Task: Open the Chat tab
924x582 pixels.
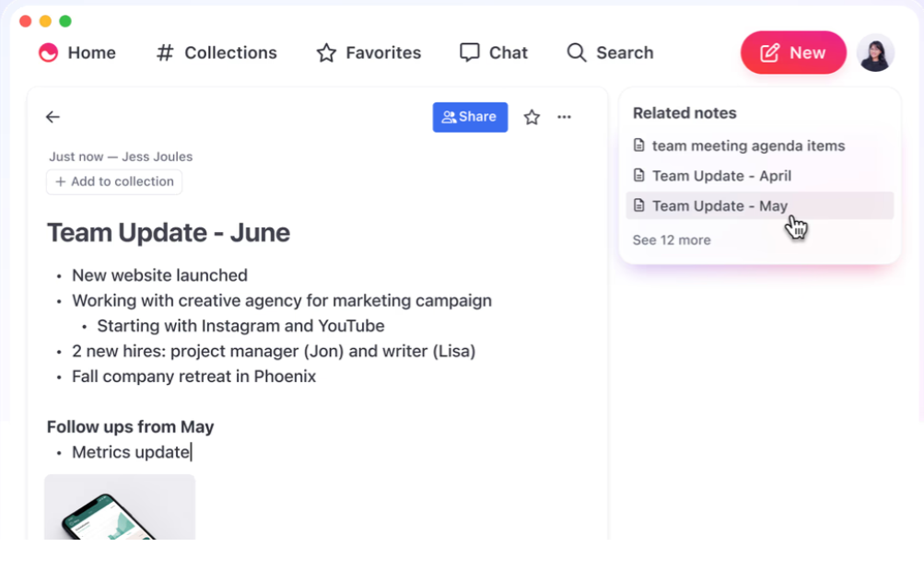Action: click(x=494, y=53)
